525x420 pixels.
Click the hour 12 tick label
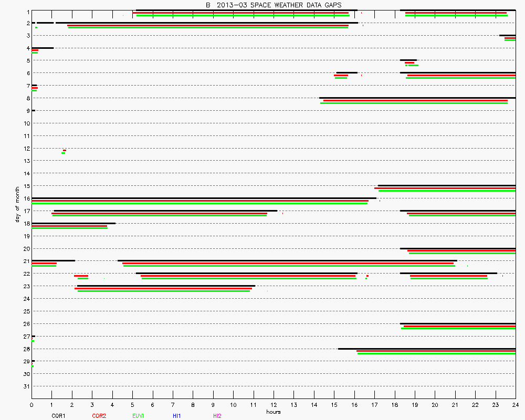pyautogui.click(x=274, y=405)
